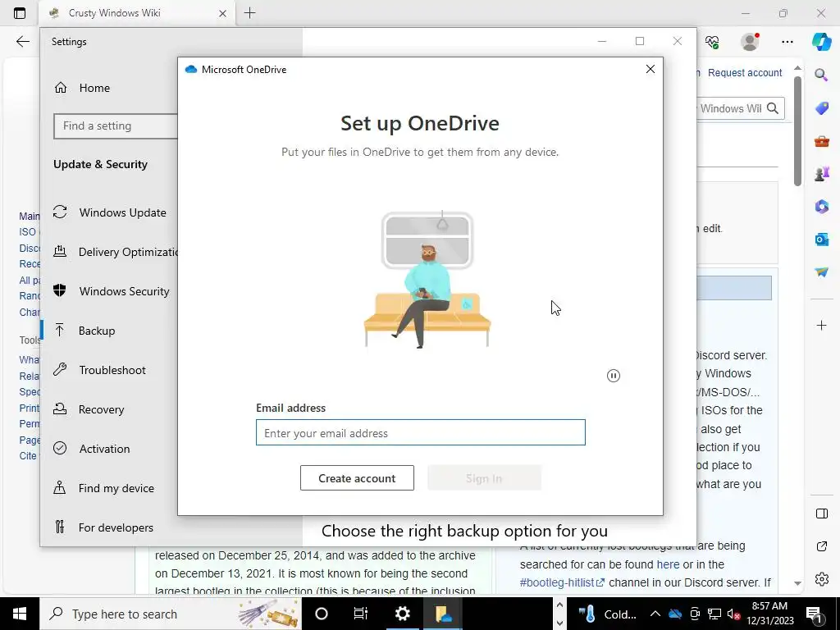This screenshot has height=630, width=840.
Task: Pause the OneDrive animation
Action: pos(614,376)
